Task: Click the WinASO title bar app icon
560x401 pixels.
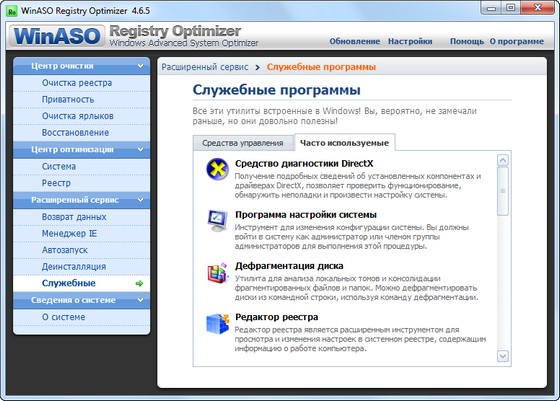Action: click(11, 11)
